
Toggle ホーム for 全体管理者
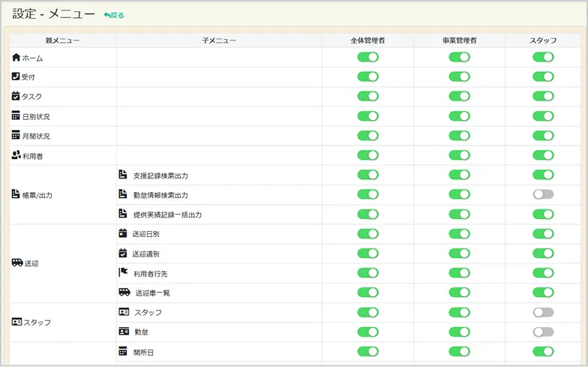[367, 57]
